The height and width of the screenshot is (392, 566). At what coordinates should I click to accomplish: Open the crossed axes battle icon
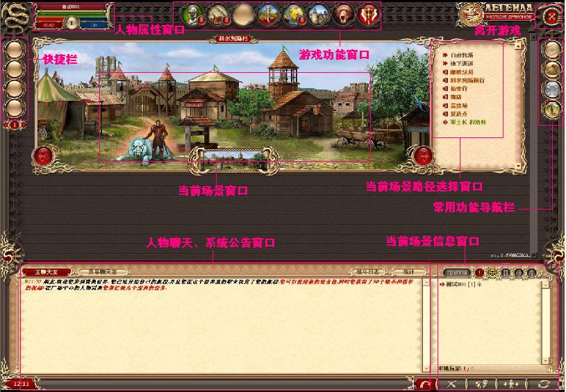point(367,15)
